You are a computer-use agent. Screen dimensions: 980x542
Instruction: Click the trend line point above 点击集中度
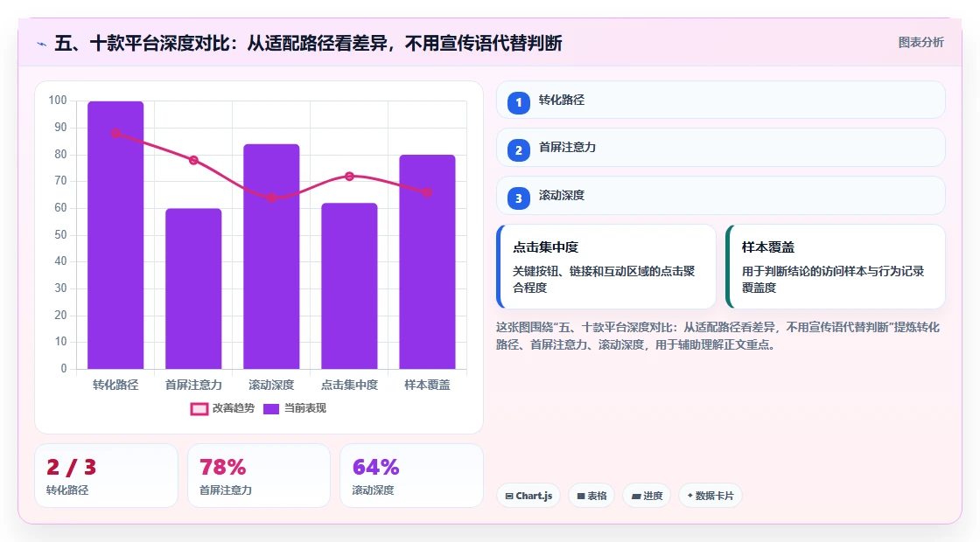point(349,176)
